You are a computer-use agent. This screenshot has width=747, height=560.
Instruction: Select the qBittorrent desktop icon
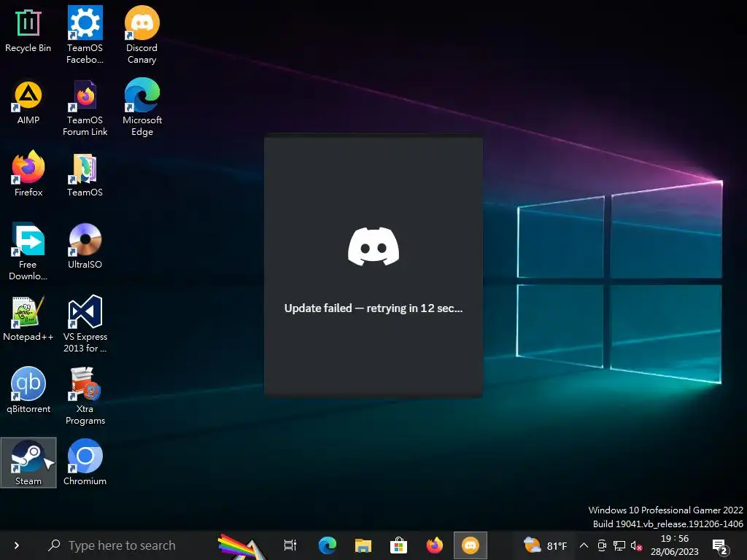[28, 391]
